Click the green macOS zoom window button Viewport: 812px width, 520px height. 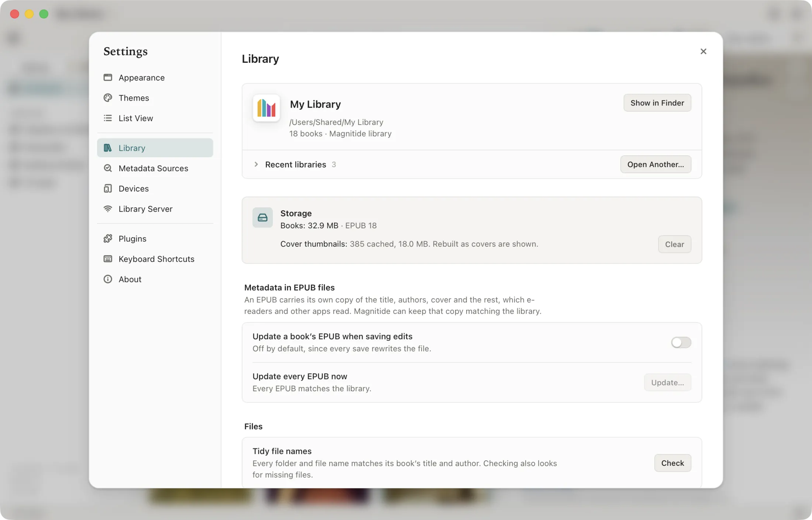pyautogui.click(x=44, y=14)
